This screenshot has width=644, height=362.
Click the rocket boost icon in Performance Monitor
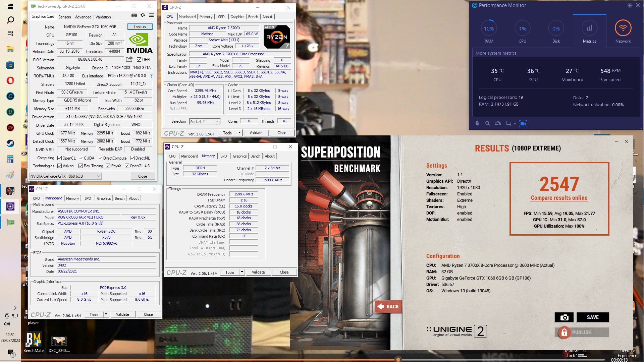pyautogui.click(x=477, y=123)
